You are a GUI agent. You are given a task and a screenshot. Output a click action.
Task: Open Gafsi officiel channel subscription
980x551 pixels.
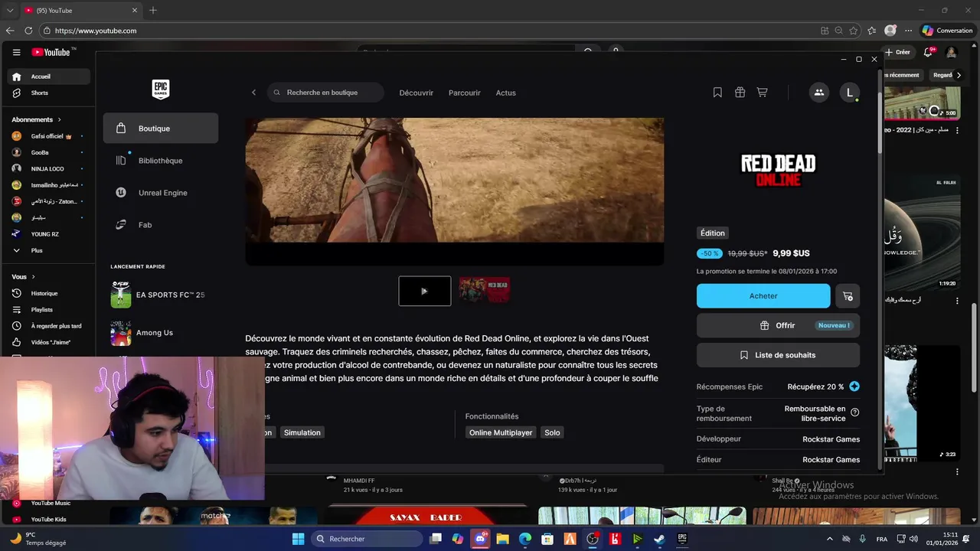[47, 136]
